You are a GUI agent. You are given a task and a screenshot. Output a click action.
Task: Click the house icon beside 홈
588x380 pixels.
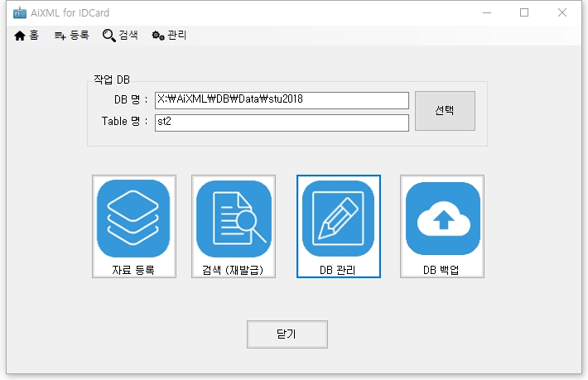[x=21, y=36]
